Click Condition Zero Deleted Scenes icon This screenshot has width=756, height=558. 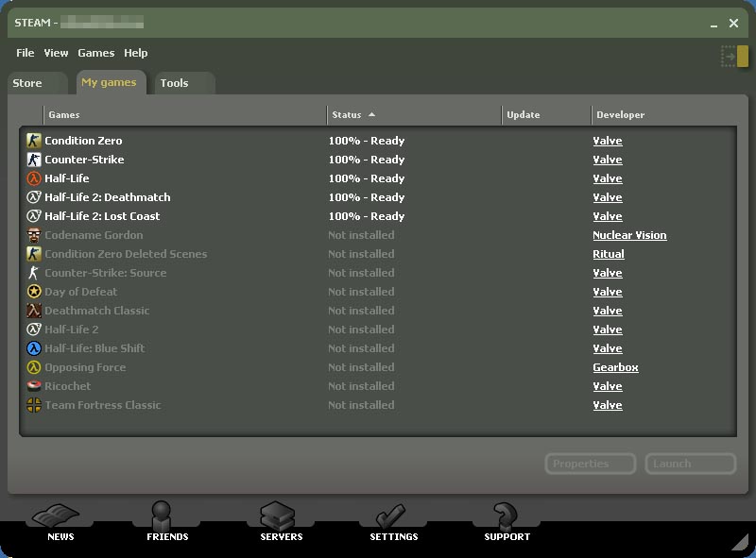click(34, 253)
